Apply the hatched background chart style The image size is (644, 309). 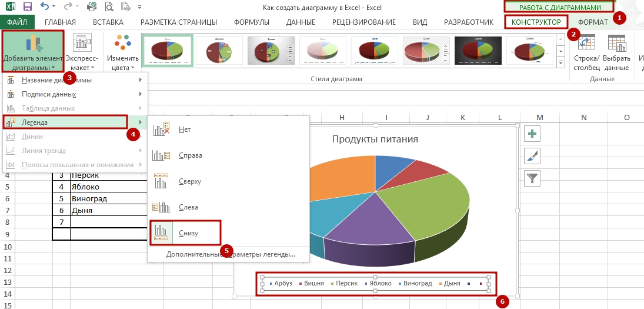point(426,50)
